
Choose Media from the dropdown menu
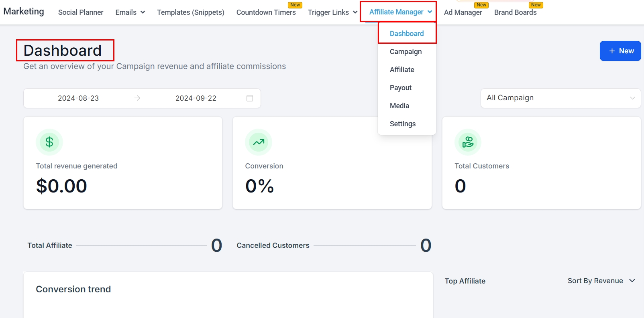399,106
